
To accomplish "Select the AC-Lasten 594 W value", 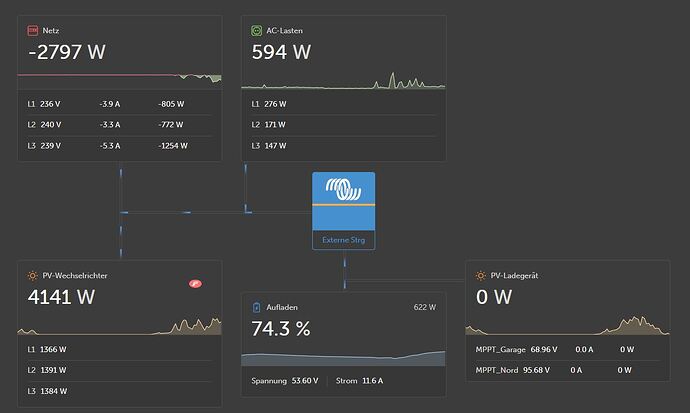I will (x=281, y=52).
